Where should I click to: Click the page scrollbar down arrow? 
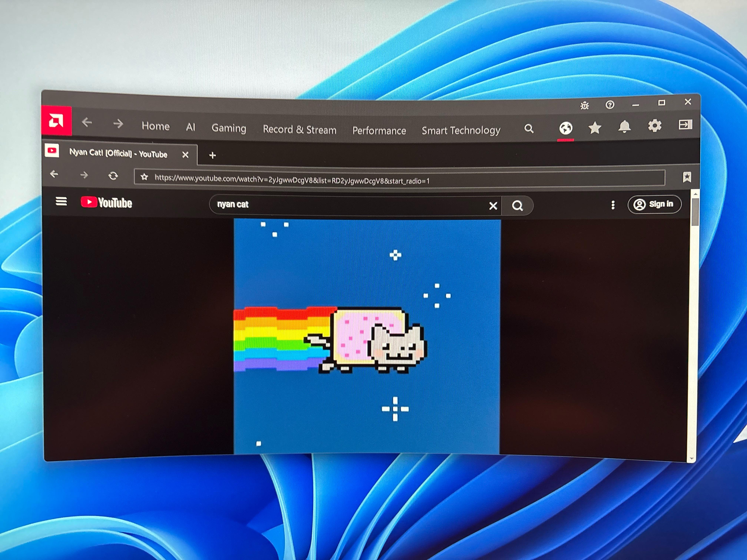(692, 458)
